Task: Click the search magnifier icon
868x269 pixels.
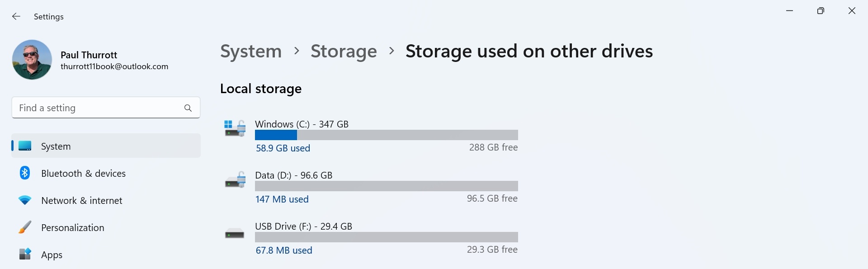Action: coord(188,108)
